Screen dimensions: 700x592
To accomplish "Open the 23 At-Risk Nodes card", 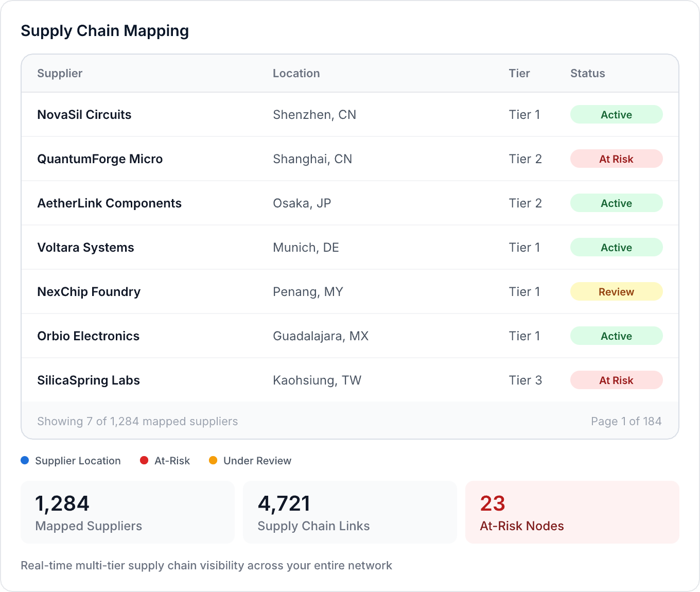I will pyautogui.click(x=572, y=512).
